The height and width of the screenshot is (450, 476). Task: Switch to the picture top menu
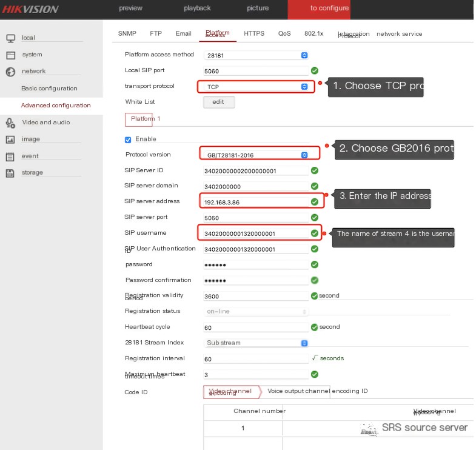258,8
